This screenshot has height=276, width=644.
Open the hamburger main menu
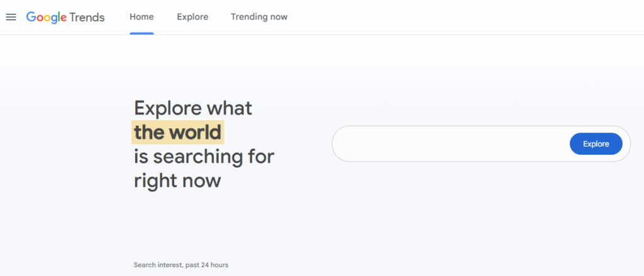(x=11, y=17)
